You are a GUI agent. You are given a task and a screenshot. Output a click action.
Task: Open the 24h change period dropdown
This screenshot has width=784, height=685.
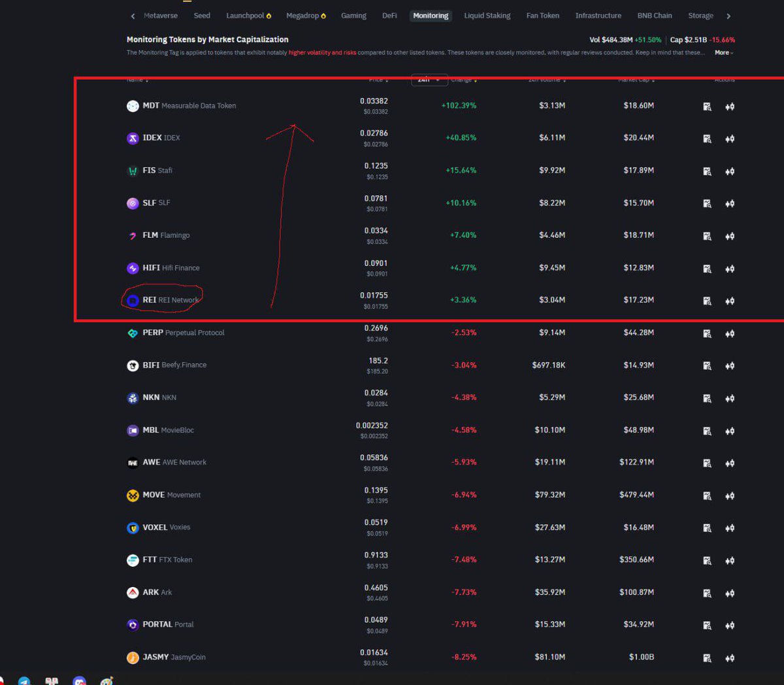tap(429, 80)
